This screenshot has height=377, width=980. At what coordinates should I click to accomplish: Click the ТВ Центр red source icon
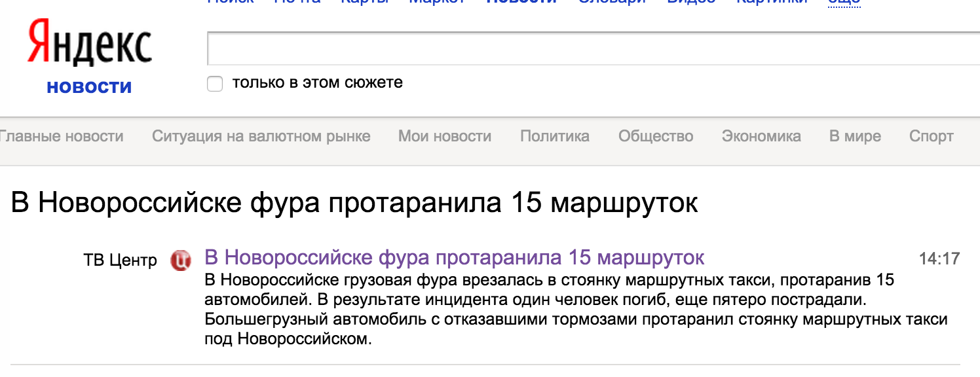pyautogui.click(x=180, y=260)
